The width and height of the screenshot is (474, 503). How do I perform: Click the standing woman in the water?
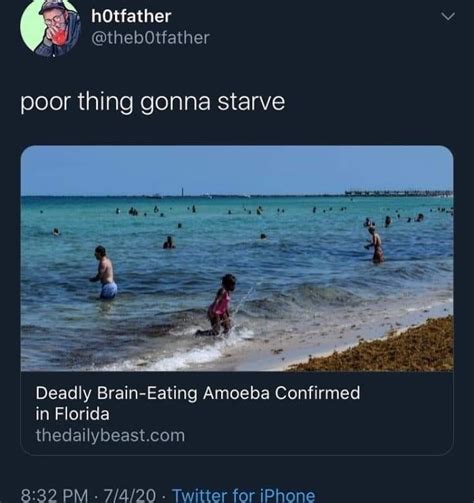tap(375, 244)
